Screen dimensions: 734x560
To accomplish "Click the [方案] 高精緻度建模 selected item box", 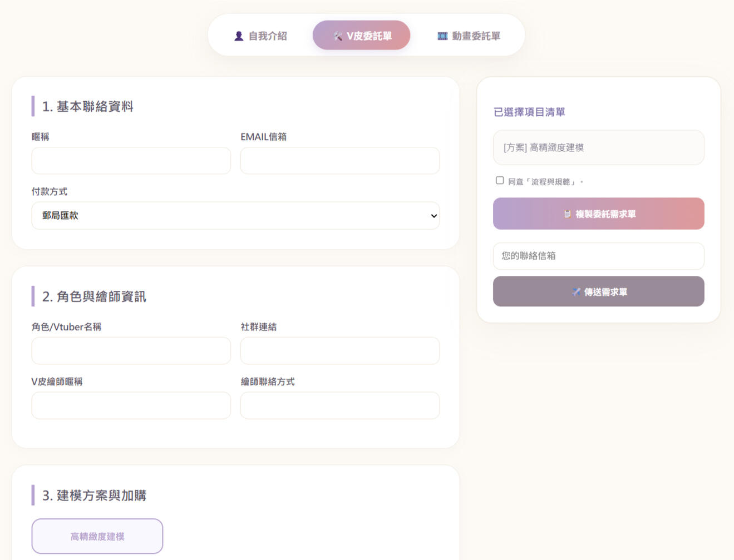I will 599,147.
